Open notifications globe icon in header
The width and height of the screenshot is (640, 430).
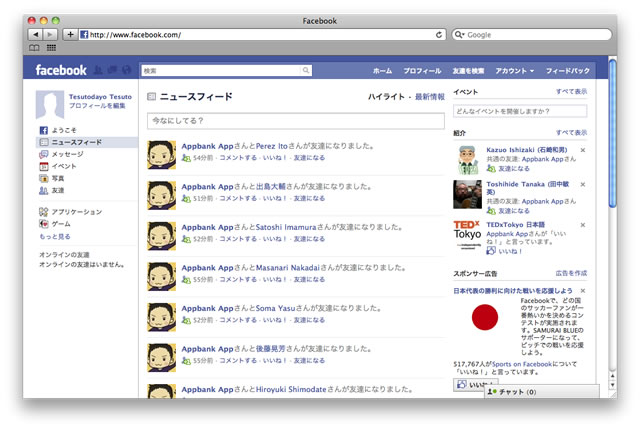[127, 70]
